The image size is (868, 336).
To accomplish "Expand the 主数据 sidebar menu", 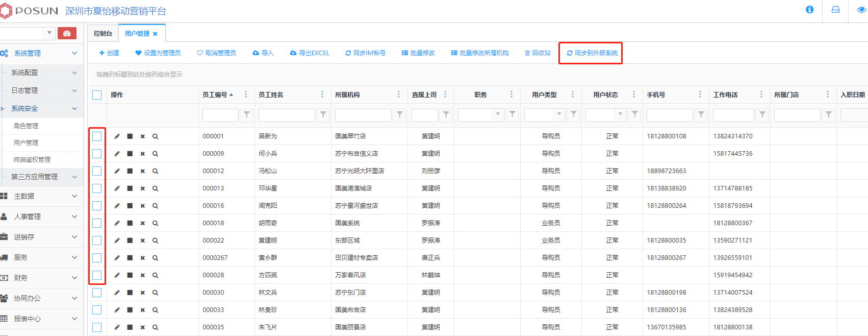I will [40, 196].
